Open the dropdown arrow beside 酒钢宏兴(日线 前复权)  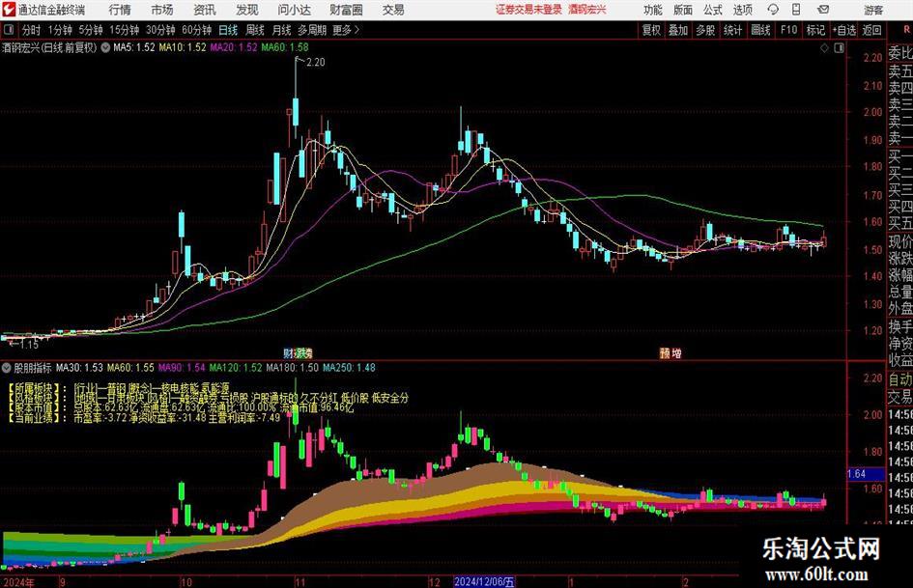tap(105, 47)
